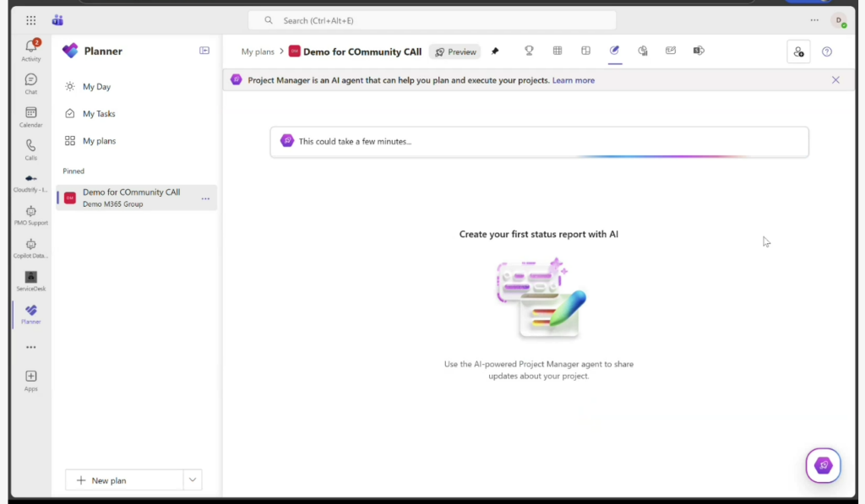Open Calls in the Teams sidebar
865x504 pixels.
(x=31, y=150)
